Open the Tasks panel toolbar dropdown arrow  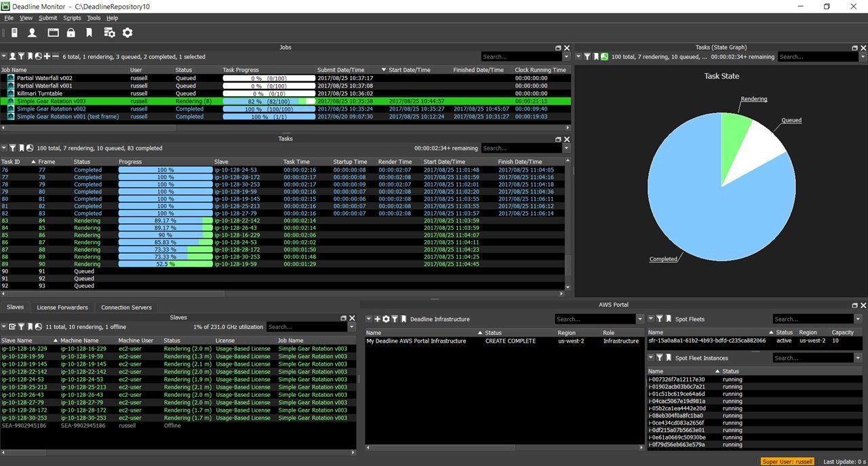[4, 148]
